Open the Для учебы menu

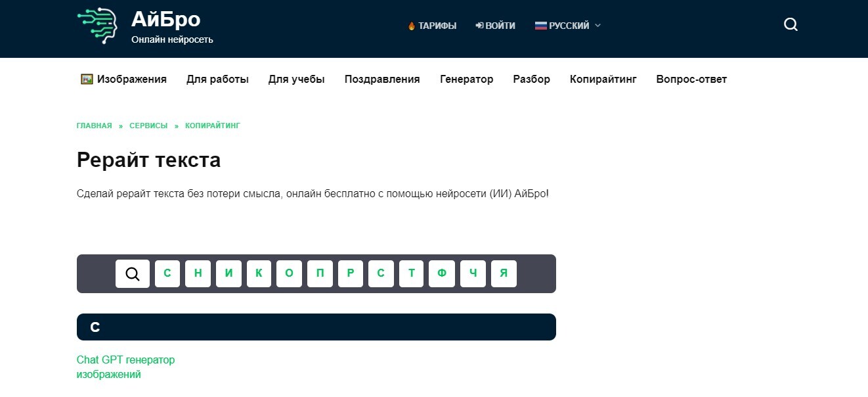click(296, 80)
